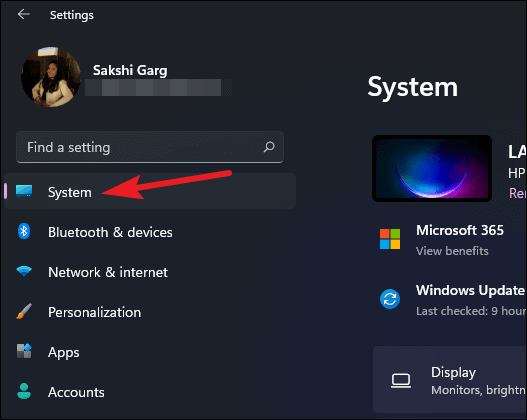Click the Bluetooth icon in sidebar
527x420 pixels.
pos(24,231)
